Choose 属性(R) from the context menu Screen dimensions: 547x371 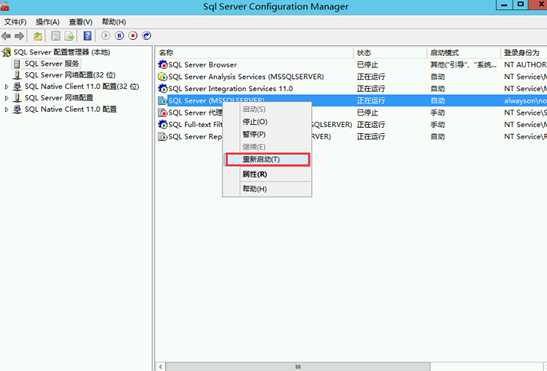[x=267, y=174]
